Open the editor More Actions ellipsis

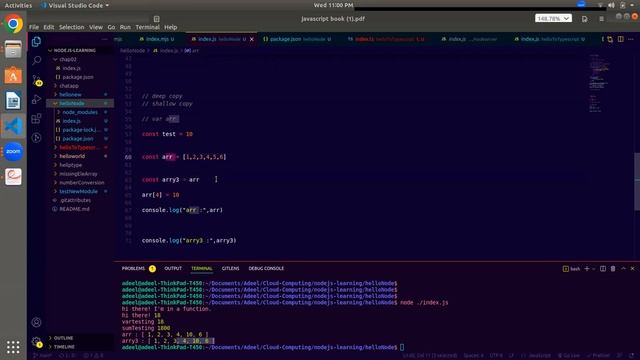(631, 39)
